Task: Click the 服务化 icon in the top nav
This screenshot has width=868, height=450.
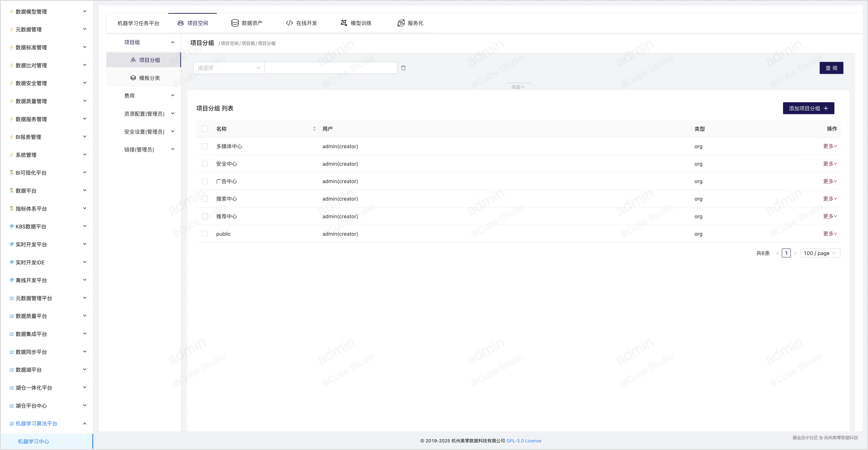Action: pyautogui.click(x=401, y=23)
